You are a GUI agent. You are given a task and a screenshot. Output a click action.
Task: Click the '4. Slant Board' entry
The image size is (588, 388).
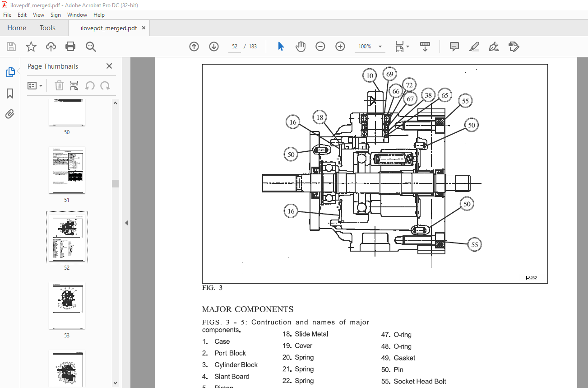(226, 376)
